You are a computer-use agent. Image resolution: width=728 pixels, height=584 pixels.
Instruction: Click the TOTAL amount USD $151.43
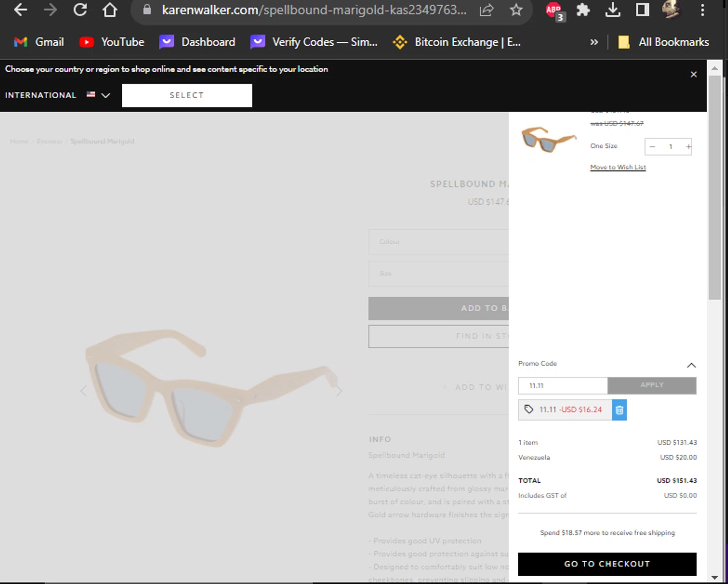click(x=677, y=481)
